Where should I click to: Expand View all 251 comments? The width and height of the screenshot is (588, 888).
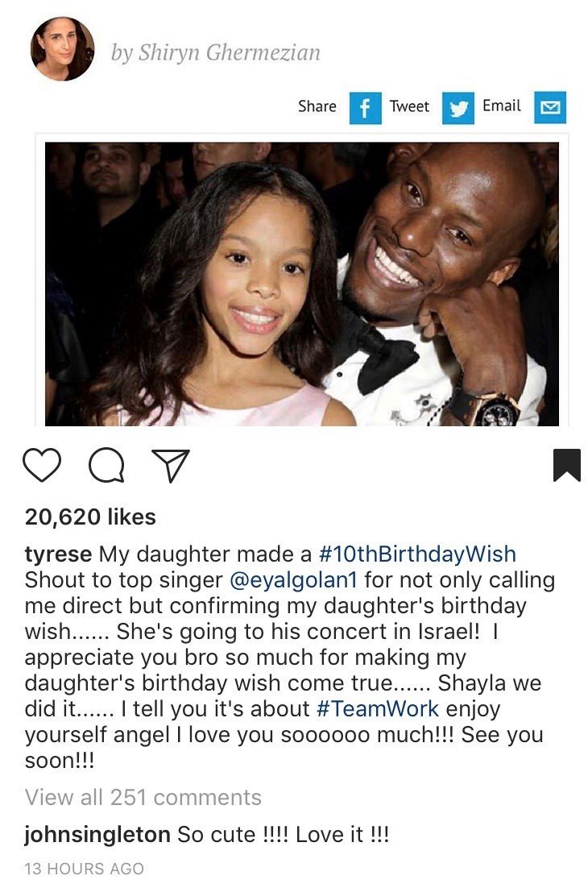click(143, 798)
